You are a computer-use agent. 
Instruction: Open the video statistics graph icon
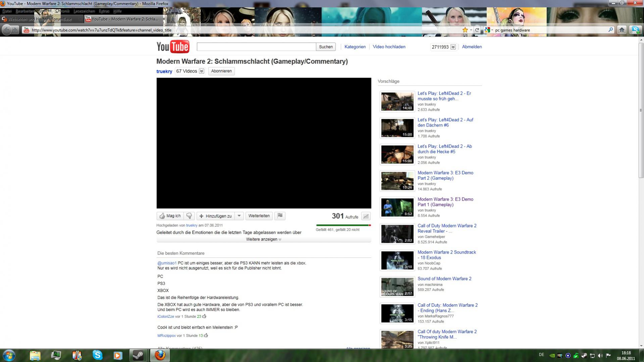[x=366, y=216]
